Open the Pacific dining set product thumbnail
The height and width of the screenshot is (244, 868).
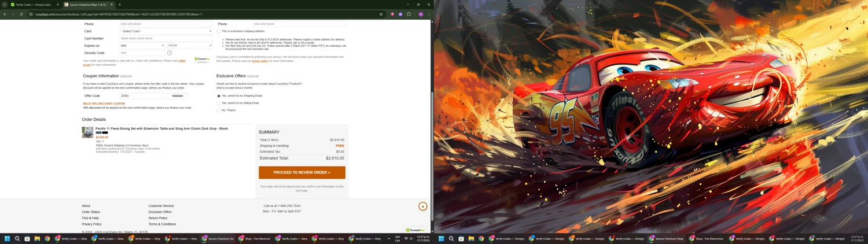pos(87,132)
